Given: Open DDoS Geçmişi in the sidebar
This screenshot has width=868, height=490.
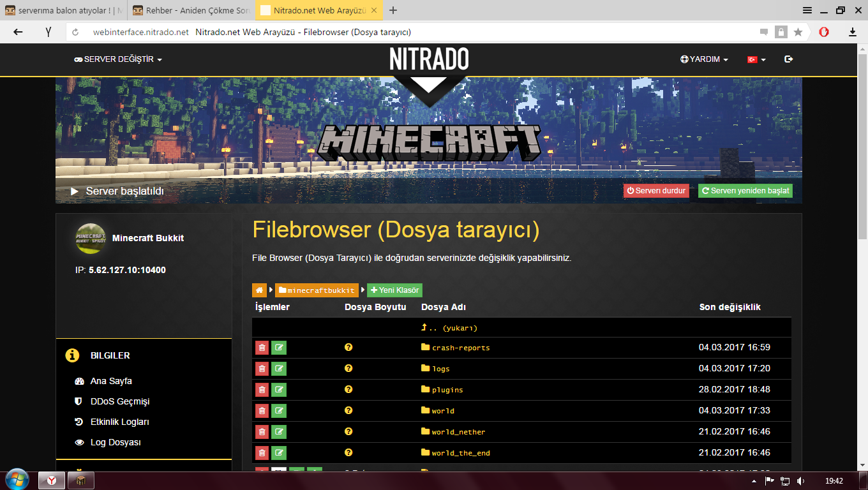Looking at the screenshot, I should 119,401.
